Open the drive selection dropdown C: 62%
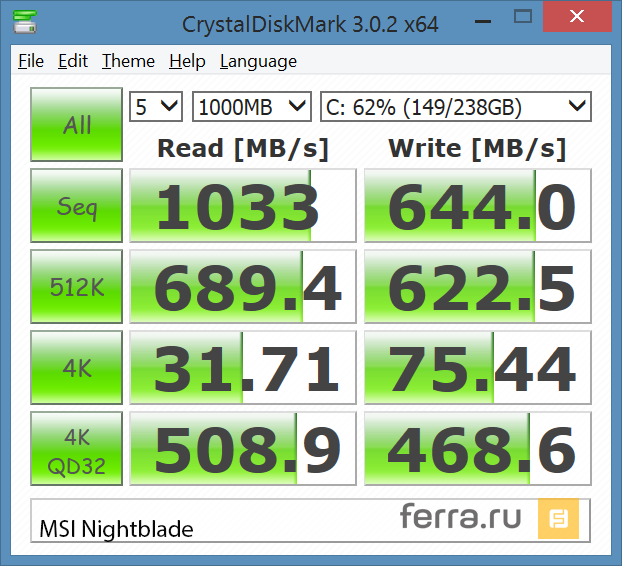The height and width of the screenshot is (566, 622). pos(455,106)
